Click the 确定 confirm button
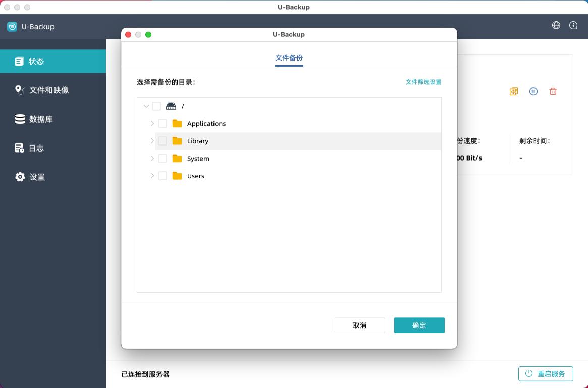The height and width of the screenshot is (388, 588). point(419,325)
